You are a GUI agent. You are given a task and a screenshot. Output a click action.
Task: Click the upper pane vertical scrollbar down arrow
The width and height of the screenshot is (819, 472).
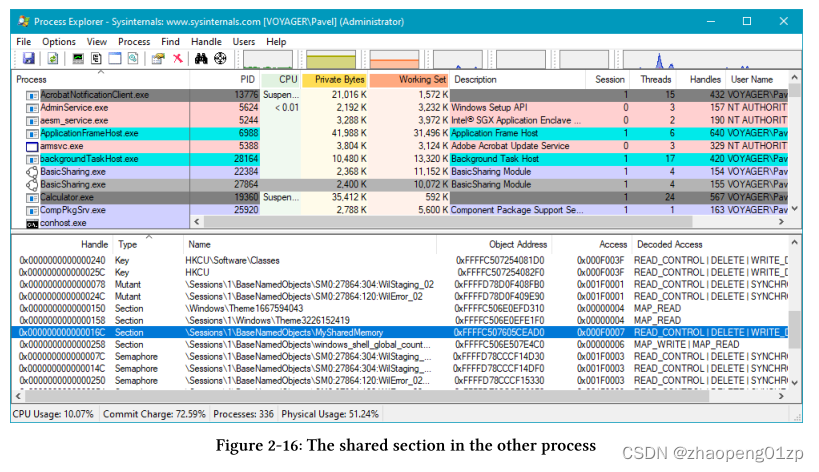(794, 209)
